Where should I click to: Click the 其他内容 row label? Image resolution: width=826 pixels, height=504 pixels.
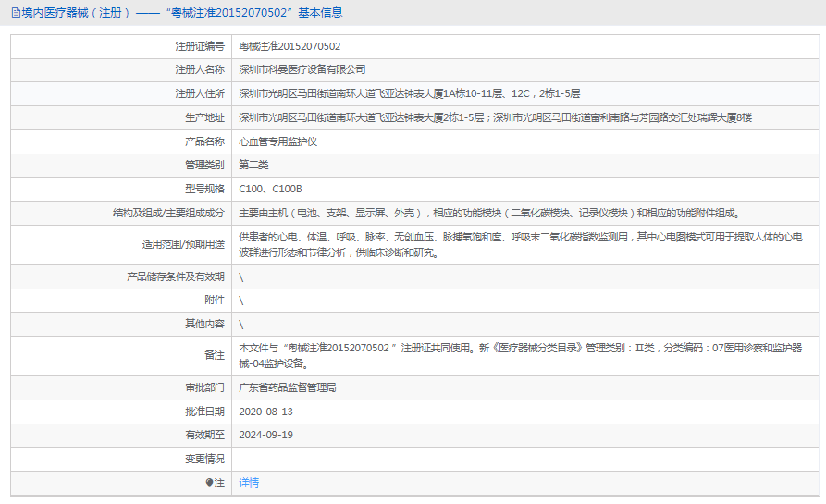(x=204, y=324)
